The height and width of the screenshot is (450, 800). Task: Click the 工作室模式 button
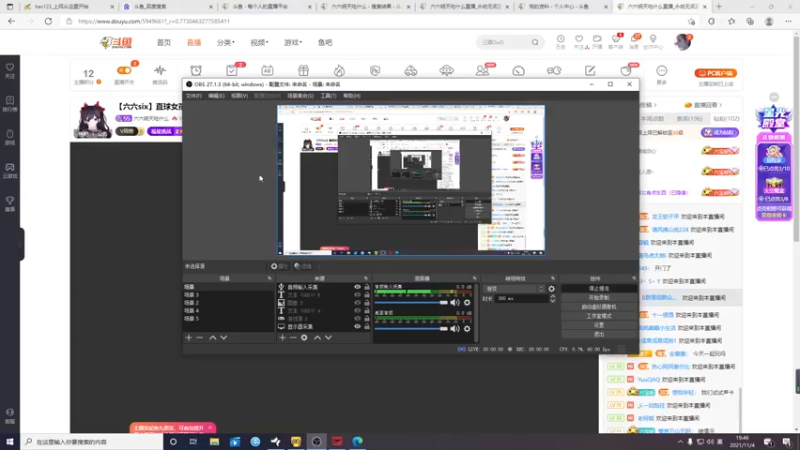click(x=599, y=316)
